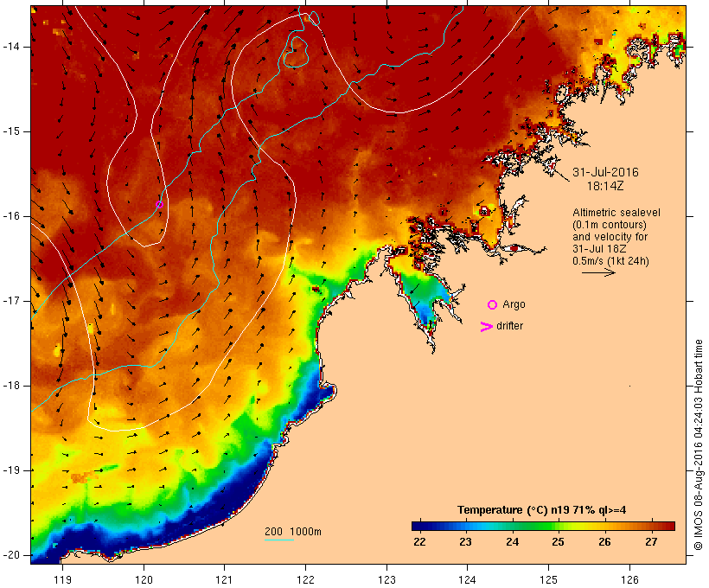Screen dimensions: 709x588
Task: Click latitude axis label '-16'
Action: coord(11,216)
